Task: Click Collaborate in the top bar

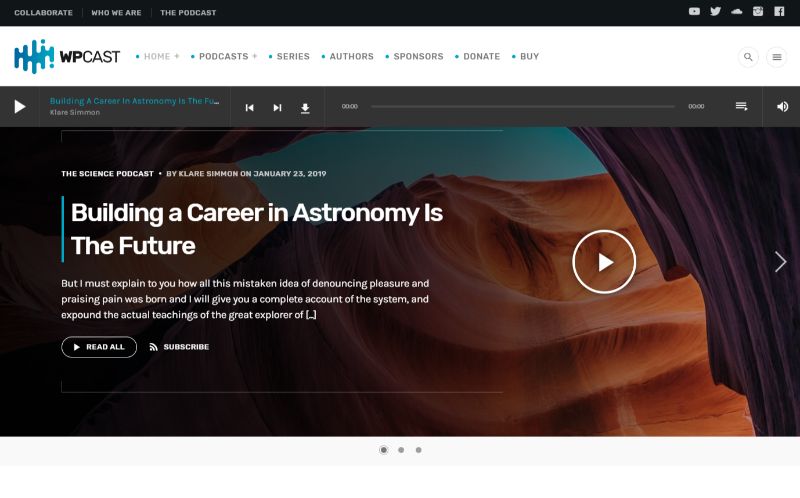Action: tap(43, 13)
